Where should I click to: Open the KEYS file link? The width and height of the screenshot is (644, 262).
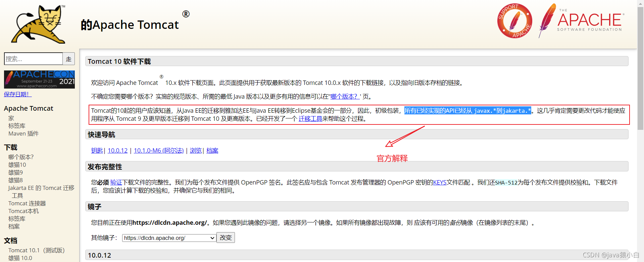coord(440,182)
